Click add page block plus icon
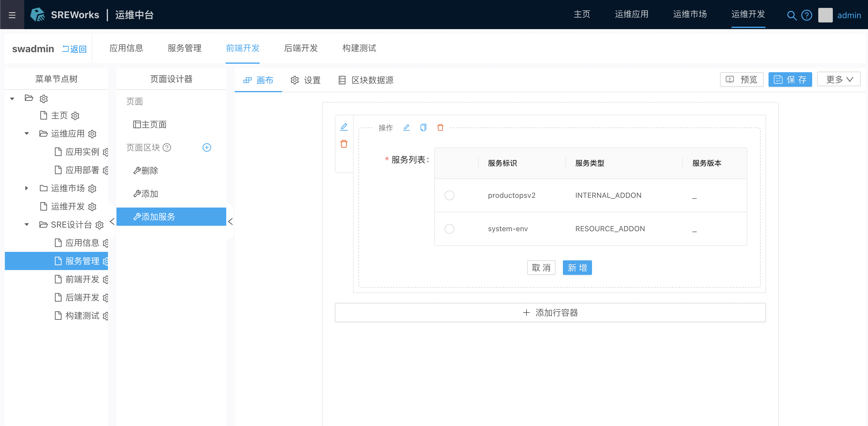The width and height of the screenshot is (868, 426). pos(207,148)
